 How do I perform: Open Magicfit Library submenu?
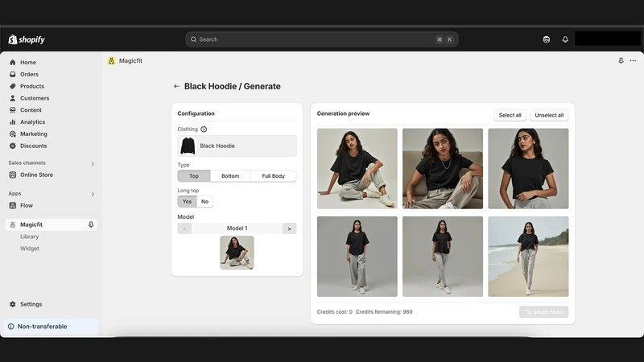30,237
